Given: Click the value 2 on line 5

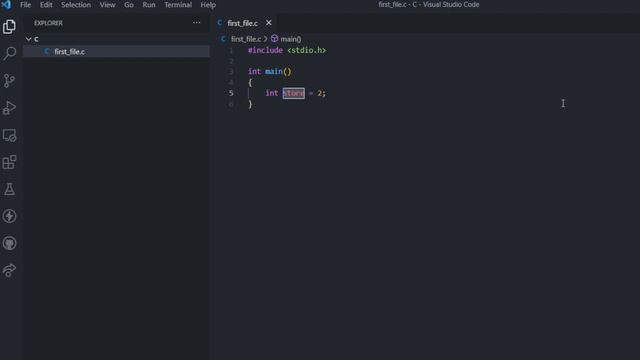Looking at the screenshot, I should click(320, 93).
